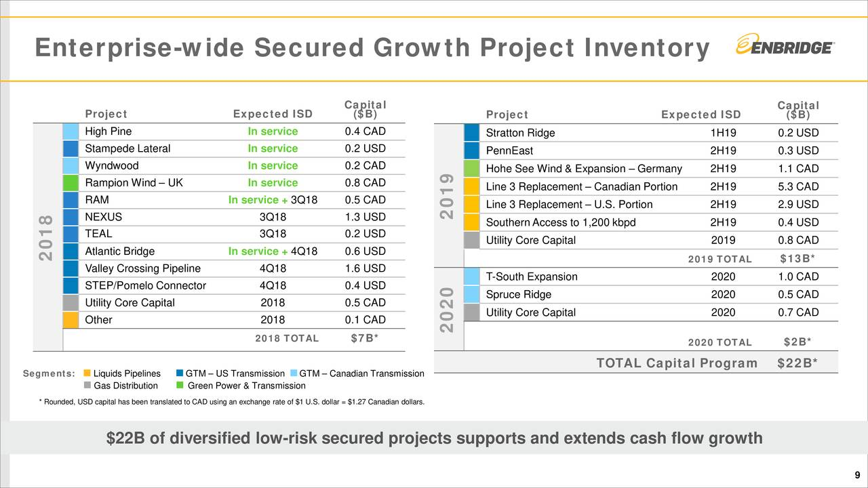Click the '$13B*' total value
868x488 pixels.
(798, 258)
